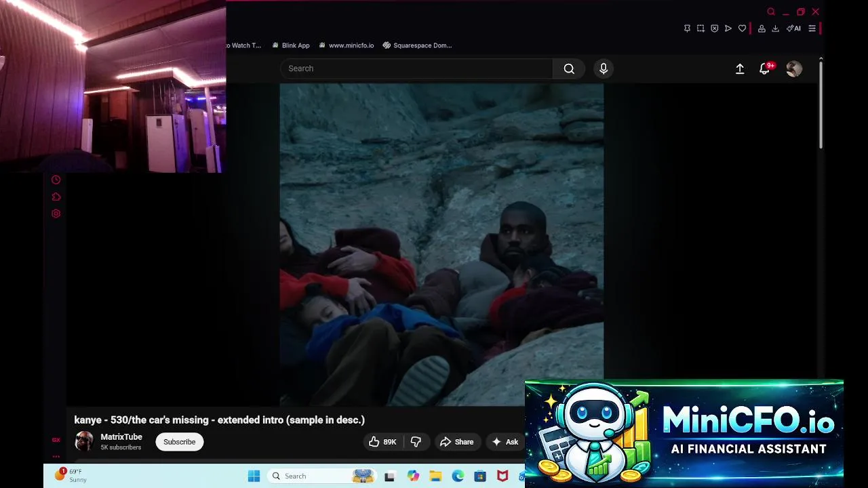Subscribe to the MatrixTube channel
868x488 pixels.
coord(179,442)
